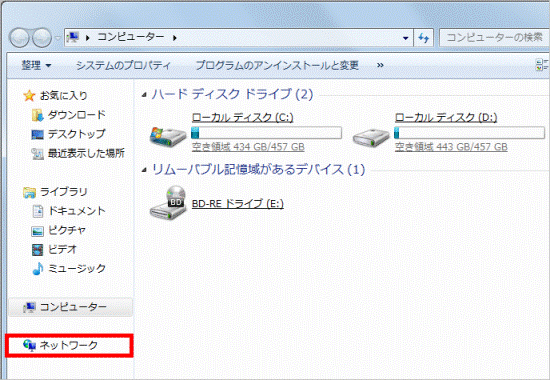550x380 pixels.
Task: Show more toolbar commands with the » chevron
Action: point(380,65)
